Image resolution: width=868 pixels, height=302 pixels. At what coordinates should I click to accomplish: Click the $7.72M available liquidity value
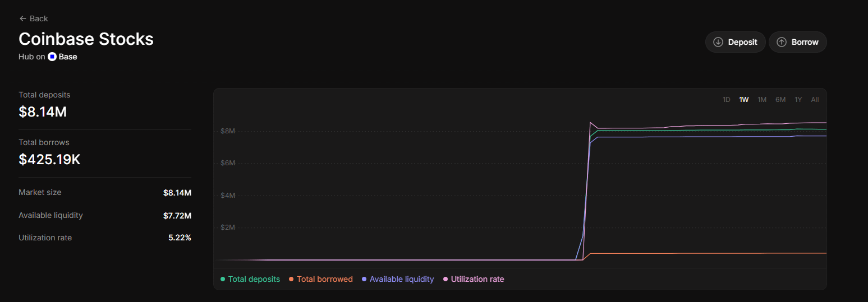pos(177,215)
